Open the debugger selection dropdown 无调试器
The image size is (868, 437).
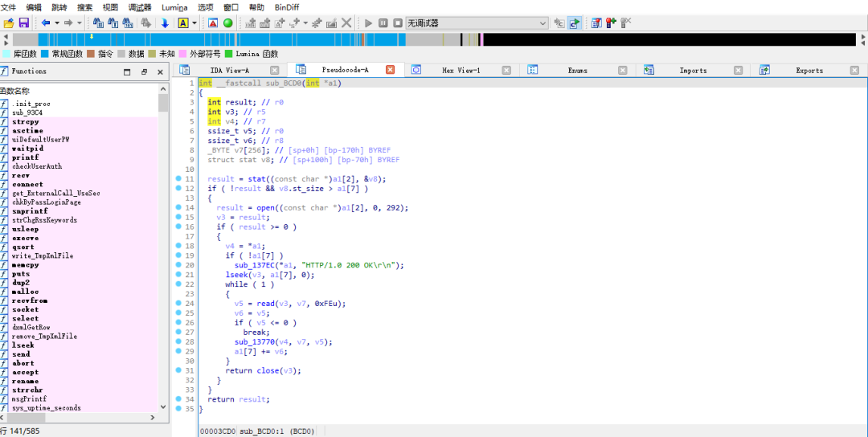pos(477,22)
